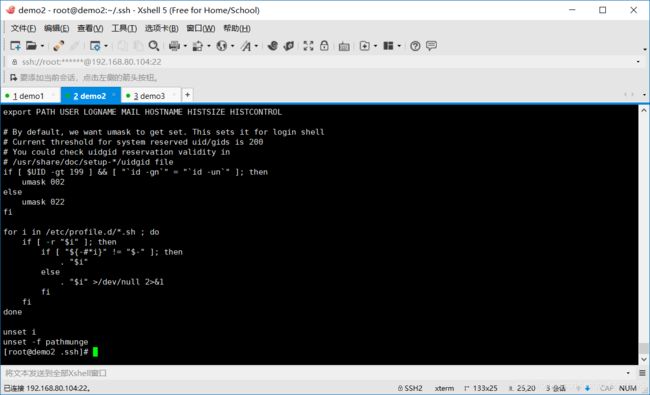The height and width of the screenshot is (395, 650).
Task: Click the new tab group icon
Action: pyautogui.click(x=364, y=46)
